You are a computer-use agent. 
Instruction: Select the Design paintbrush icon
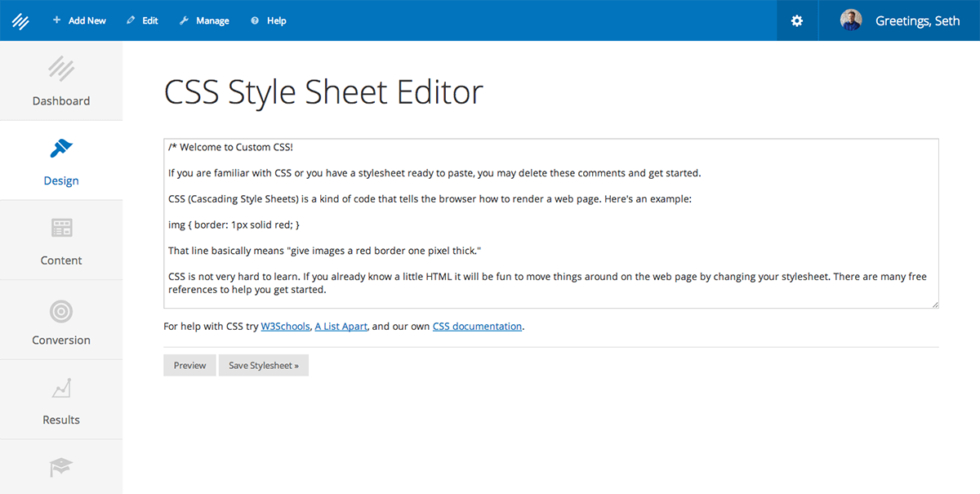[61, 149]
